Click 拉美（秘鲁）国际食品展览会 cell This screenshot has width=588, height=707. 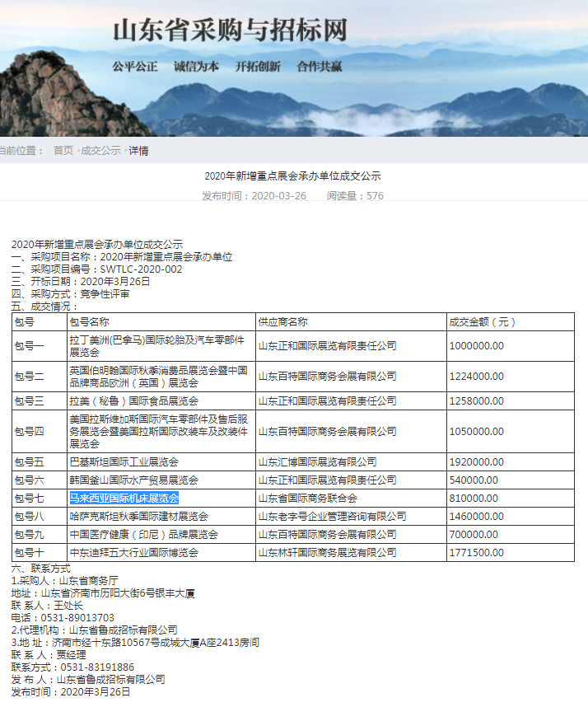[161, 400]
